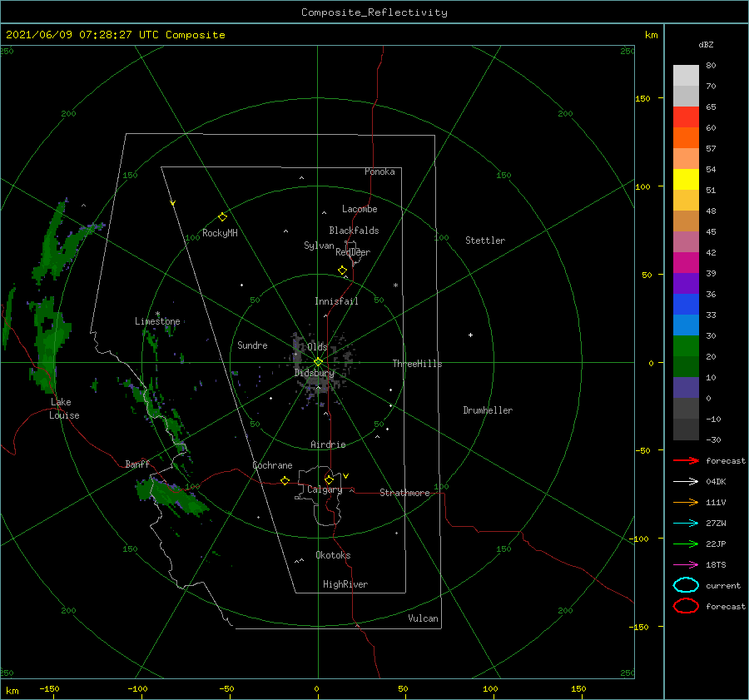Click the Composite_Reflectivity title
The image size is (749, 700).
pyautogui.click(x=374, y=12)
